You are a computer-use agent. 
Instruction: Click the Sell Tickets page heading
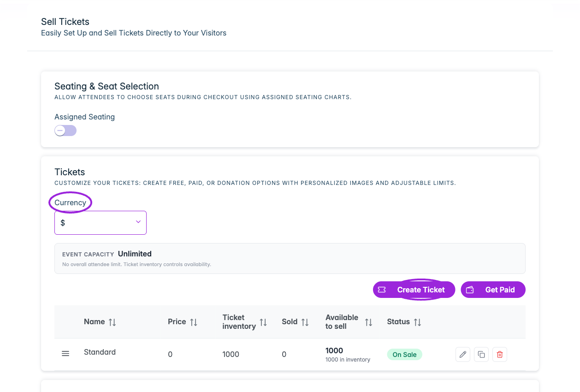[x=65, y=22]
